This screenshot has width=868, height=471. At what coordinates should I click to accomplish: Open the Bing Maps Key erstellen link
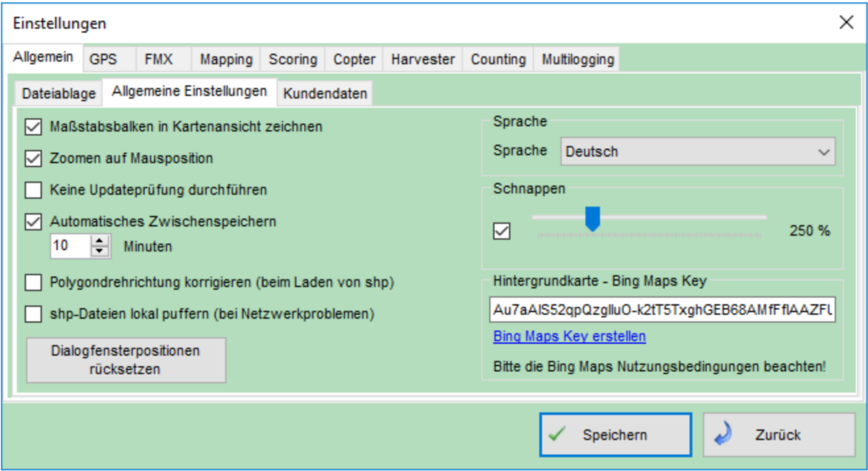click(569, 336)
